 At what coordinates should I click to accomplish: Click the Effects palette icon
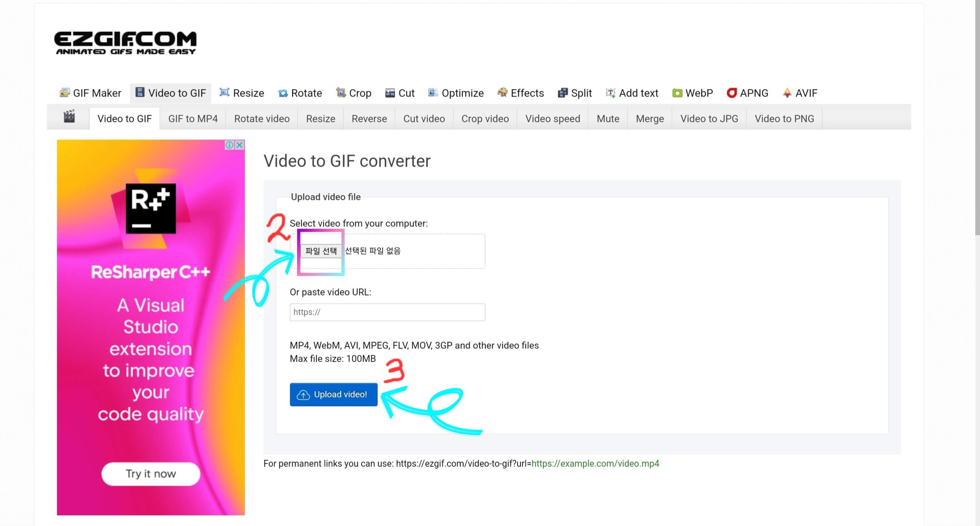tap(502, 92)
